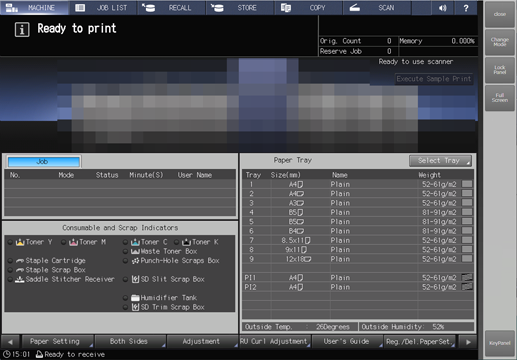
Task: Expand the Both Sides options button
Action: (130, 341)
